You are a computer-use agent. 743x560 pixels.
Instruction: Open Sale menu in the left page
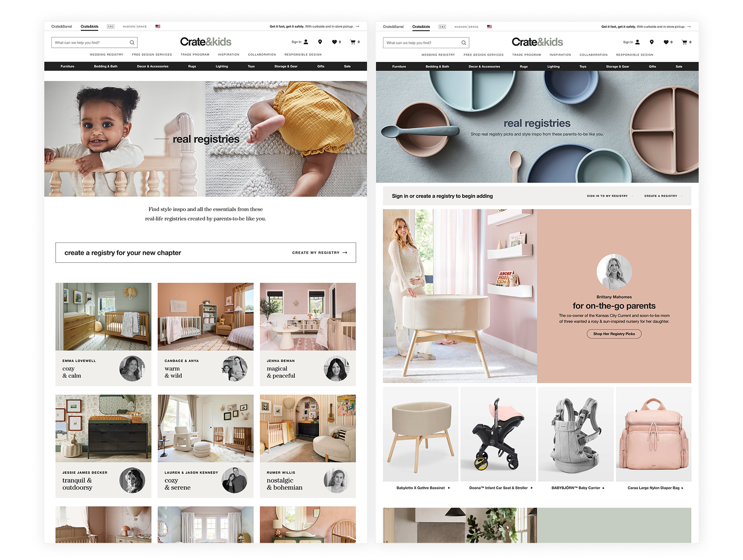[347, 66]
